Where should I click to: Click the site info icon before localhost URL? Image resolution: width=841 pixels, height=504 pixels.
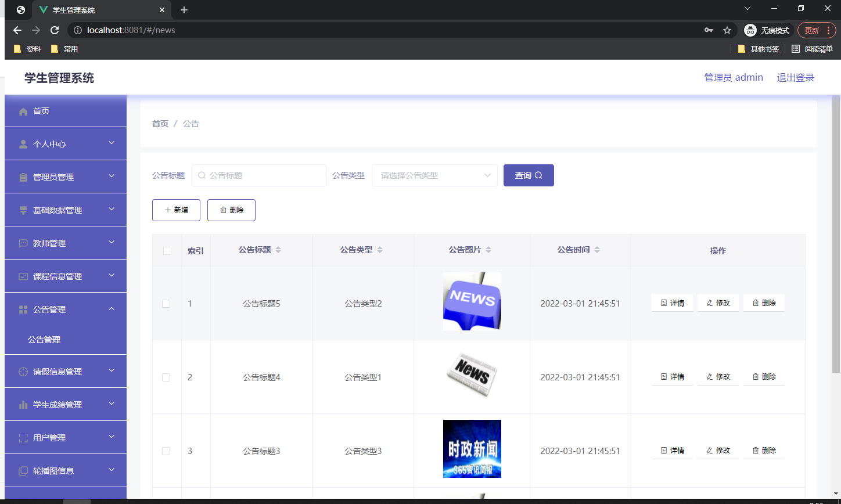[78, 30]
